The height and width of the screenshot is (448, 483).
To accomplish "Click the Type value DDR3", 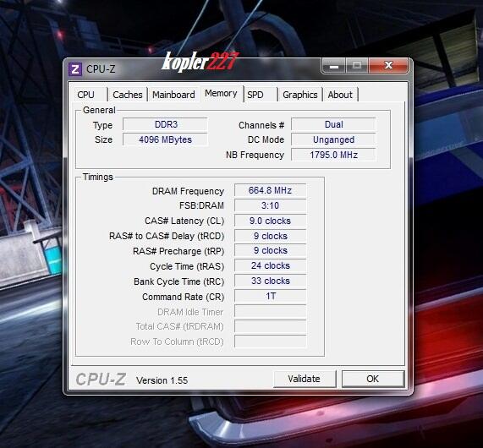I will tap(166, 124).
